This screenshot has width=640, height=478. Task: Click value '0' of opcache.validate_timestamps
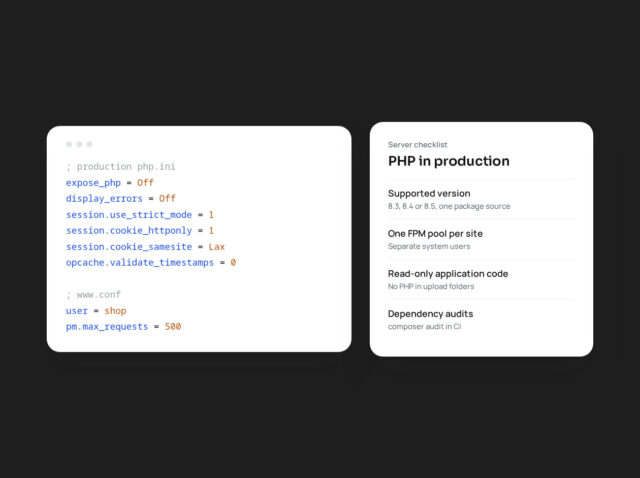click(x=233, y=262)
